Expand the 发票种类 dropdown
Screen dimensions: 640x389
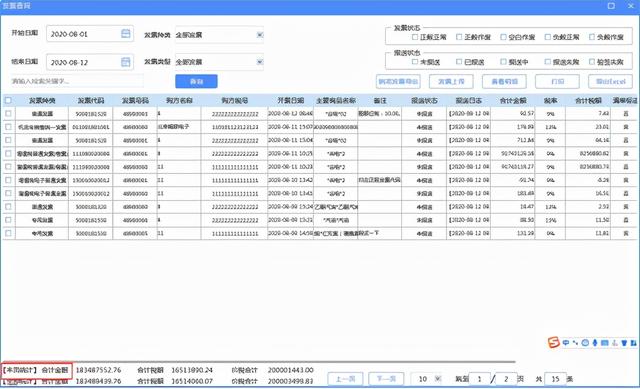260,35
